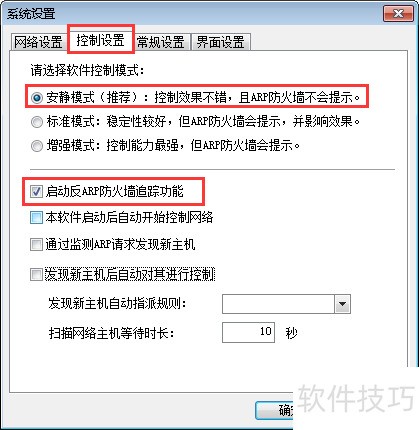Open the 常规设置 tab

(x=161, y=42)
